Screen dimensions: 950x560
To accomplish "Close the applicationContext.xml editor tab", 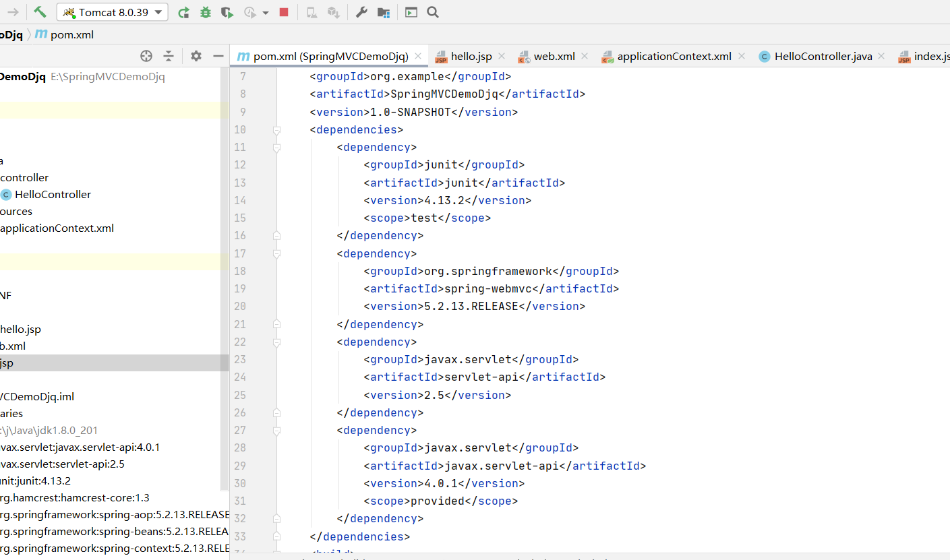I will [x=742, y=57].
